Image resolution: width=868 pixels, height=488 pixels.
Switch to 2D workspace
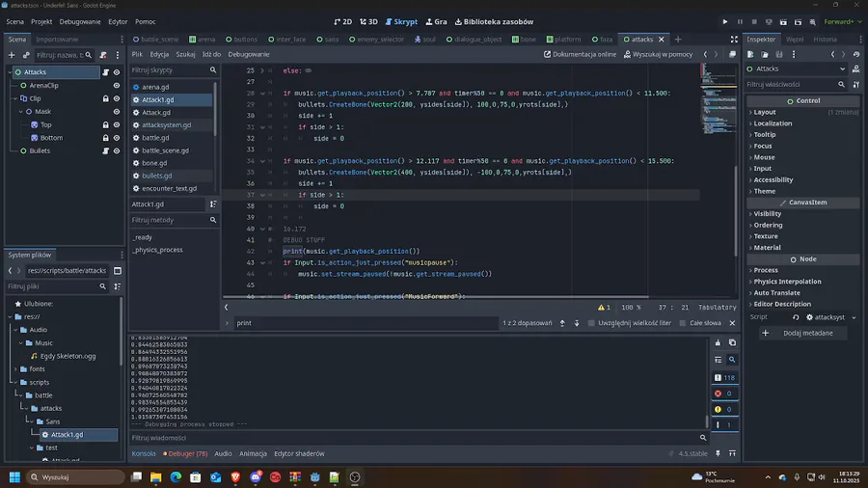click(343, 21)
